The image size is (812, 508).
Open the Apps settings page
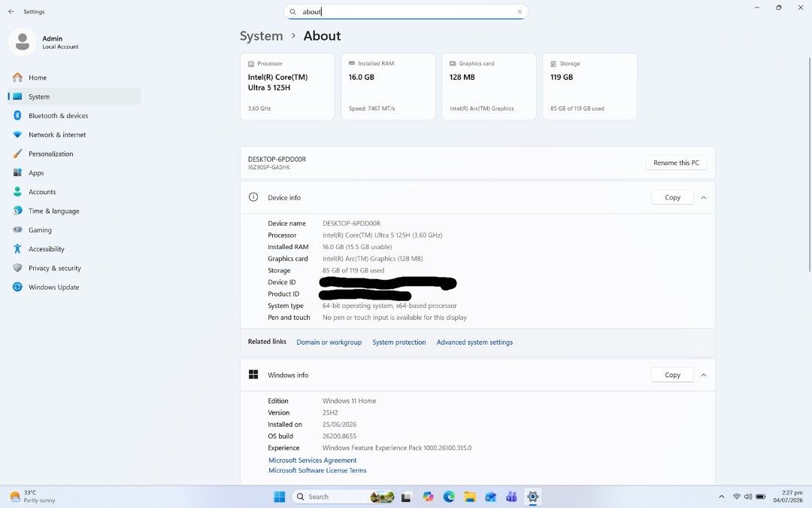tap(74, 172)
